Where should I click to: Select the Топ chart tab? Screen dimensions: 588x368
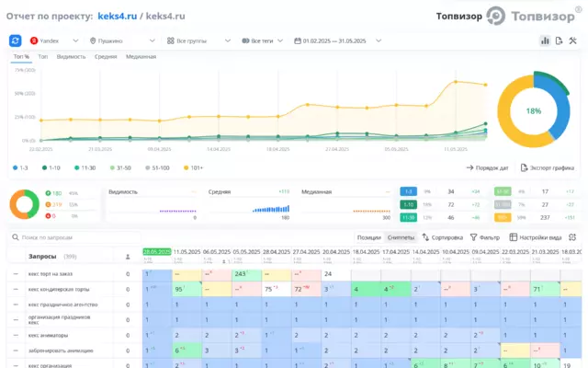coord(43,57)
